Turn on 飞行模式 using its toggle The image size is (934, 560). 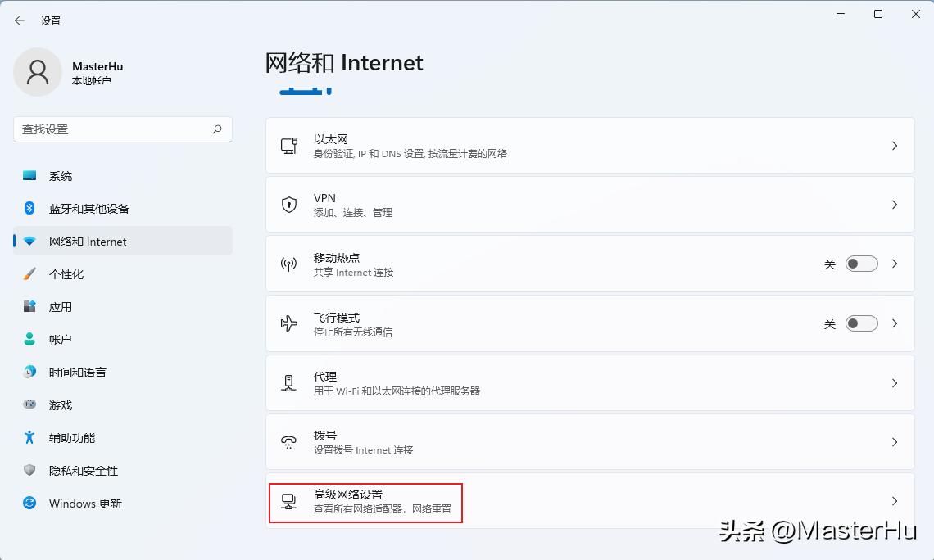[861, 323]
